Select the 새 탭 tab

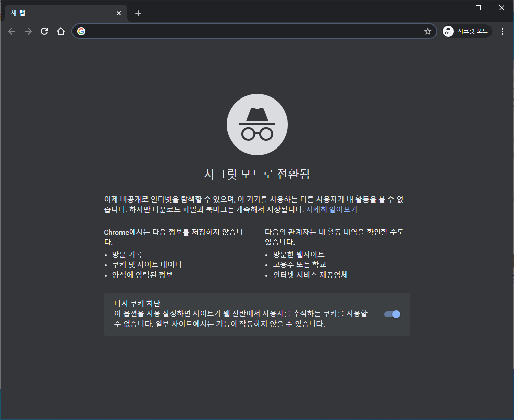[x=65, y=13]
